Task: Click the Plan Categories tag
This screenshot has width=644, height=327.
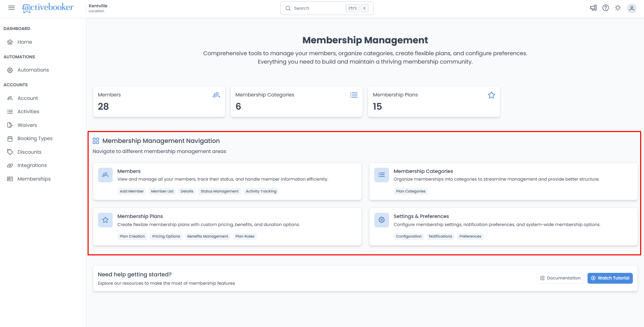Action: [411, 191]
